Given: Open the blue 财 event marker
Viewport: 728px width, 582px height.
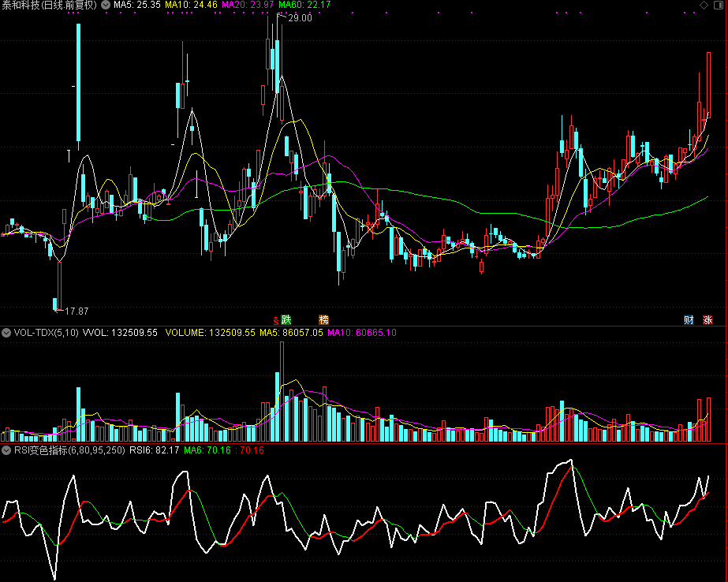Looking at the screenshot, I should point(689,319).
